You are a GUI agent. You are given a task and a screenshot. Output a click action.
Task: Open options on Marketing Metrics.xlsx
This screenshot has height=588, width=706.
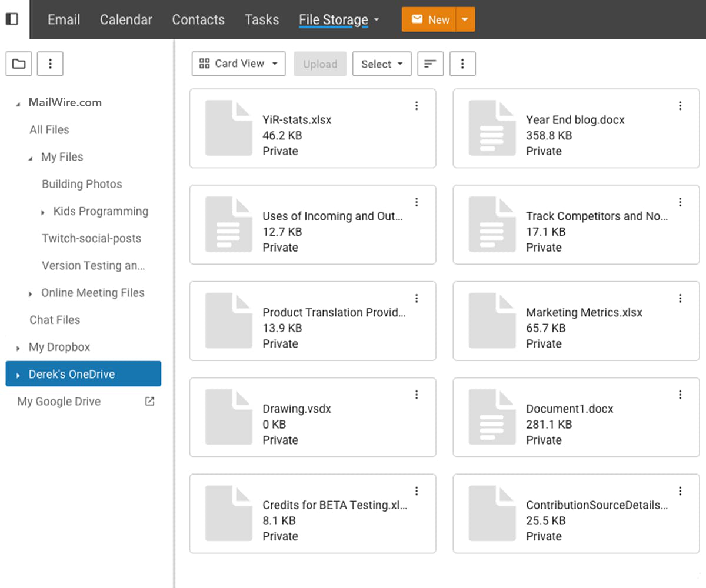tap(681, 298)
